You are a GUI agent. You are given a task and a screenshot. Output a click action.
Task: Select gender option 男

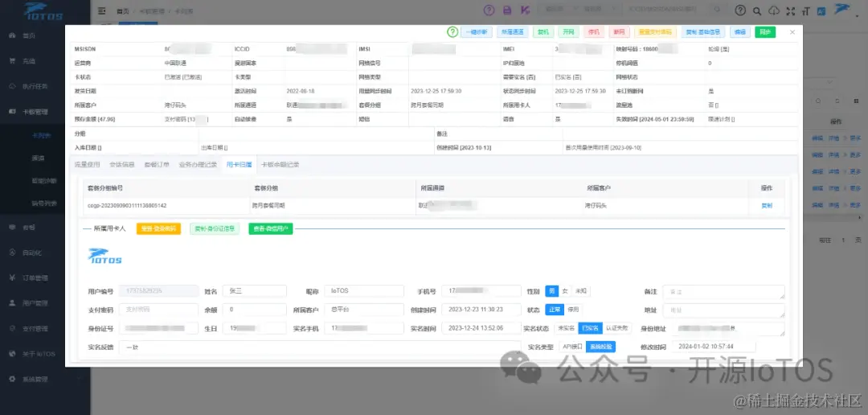point(552,291)
